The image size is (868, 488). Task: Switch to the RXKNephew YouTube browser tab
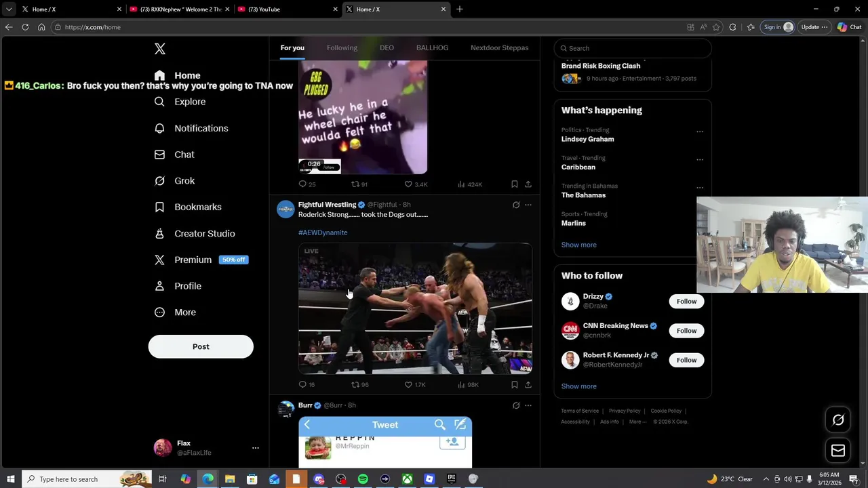pos(179,9)
